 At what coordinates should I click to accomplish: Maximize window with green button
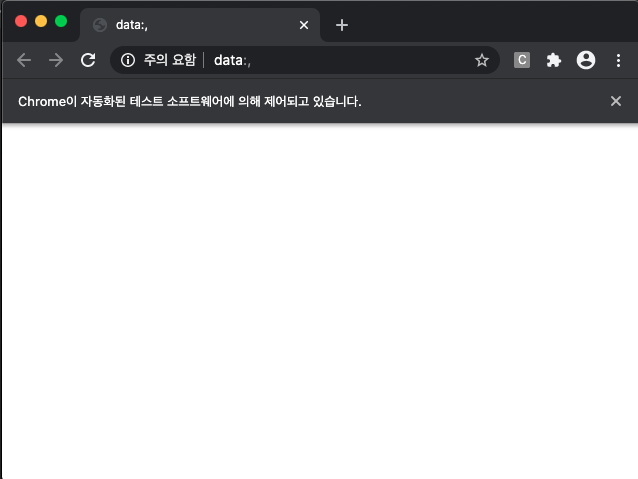tap(61, 21)
